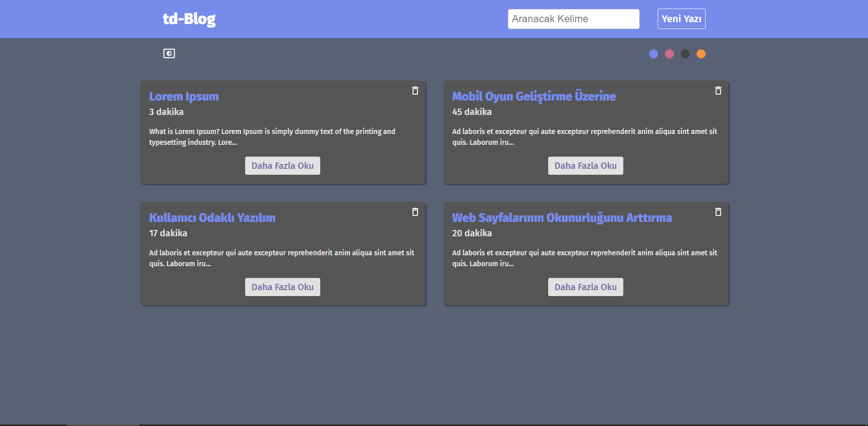Delete the Lorem Ipsum post
Image resolution: width=868 pixels, height=426 pixels.
coord(415,91)
